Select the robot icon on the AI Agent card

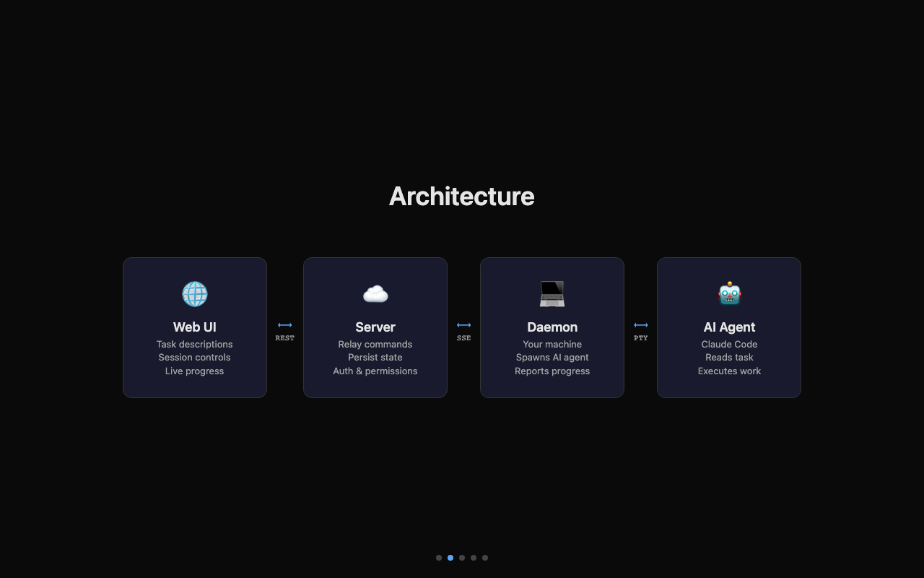pos(729,293)
